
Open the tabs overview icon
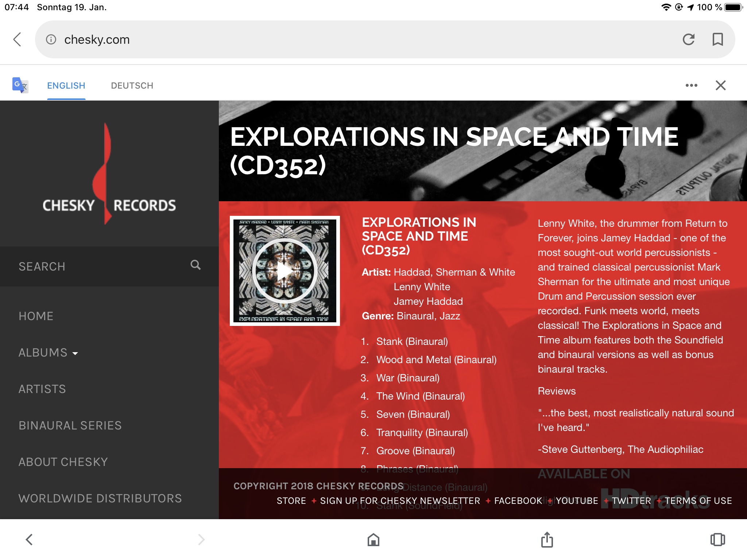(718, 540)
